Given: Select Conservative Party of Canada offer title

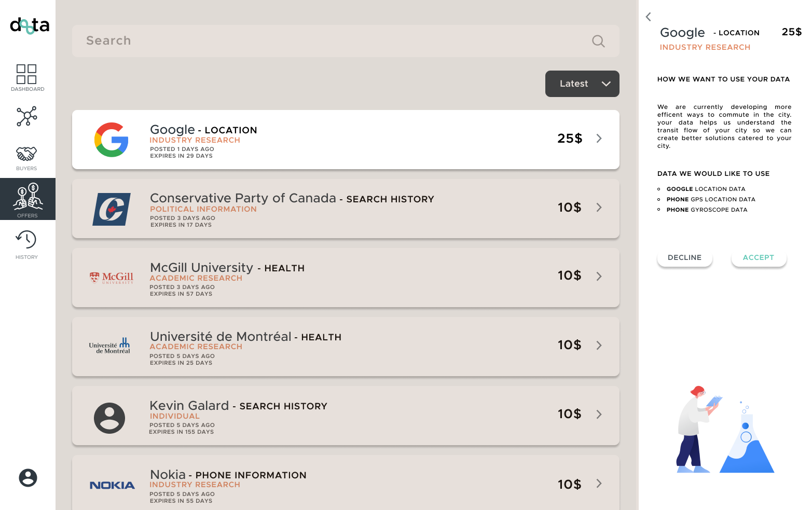Looking at the screenshot, I should click(292, 198).
